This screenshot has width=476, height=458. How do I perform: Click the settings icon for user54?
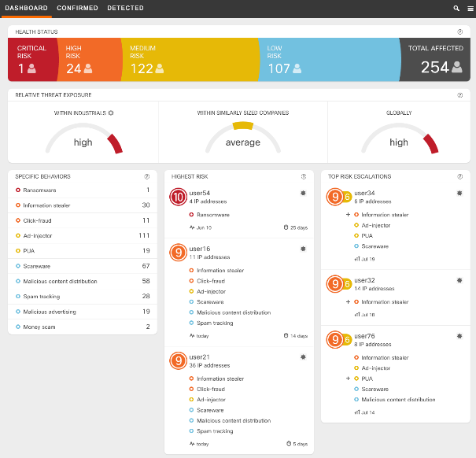pyautogui.click(x=303, y=193)
